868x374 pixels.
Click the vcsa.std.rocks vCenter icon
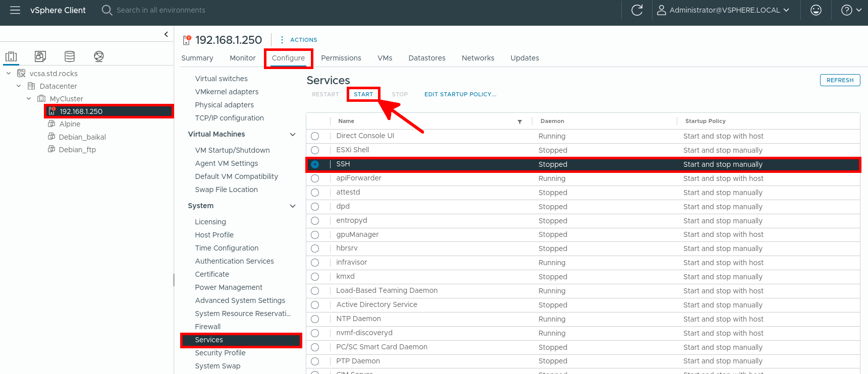pos(21,74)
